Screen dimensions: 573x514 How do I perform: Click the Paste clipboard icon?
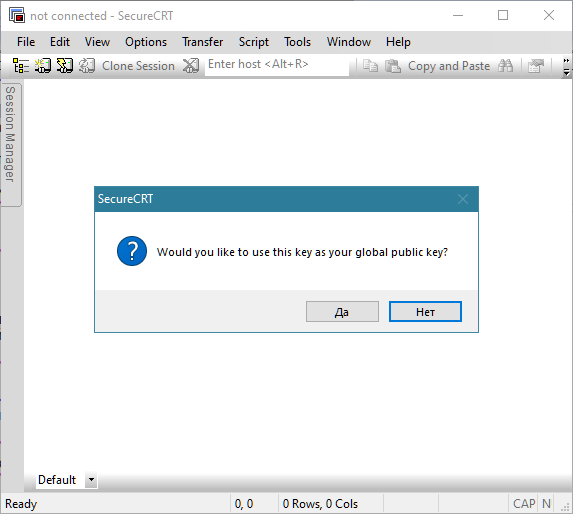click(393, 66)
